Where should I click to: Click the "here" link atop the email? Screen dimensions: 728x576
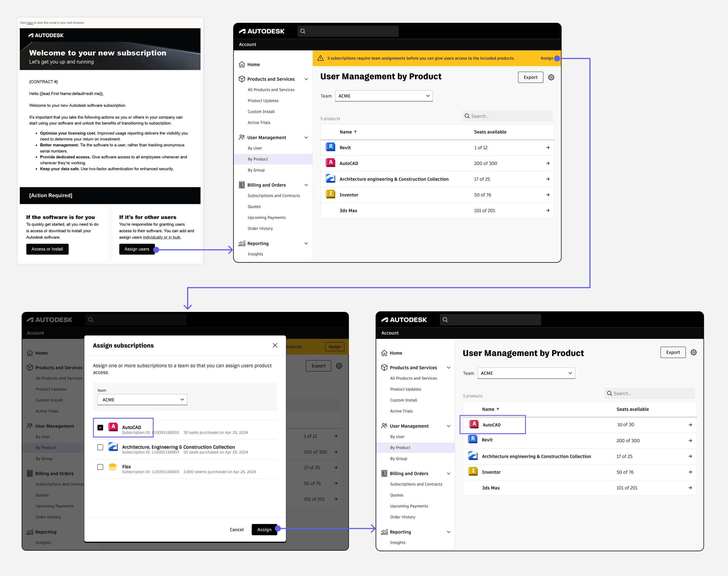(30, 23)
